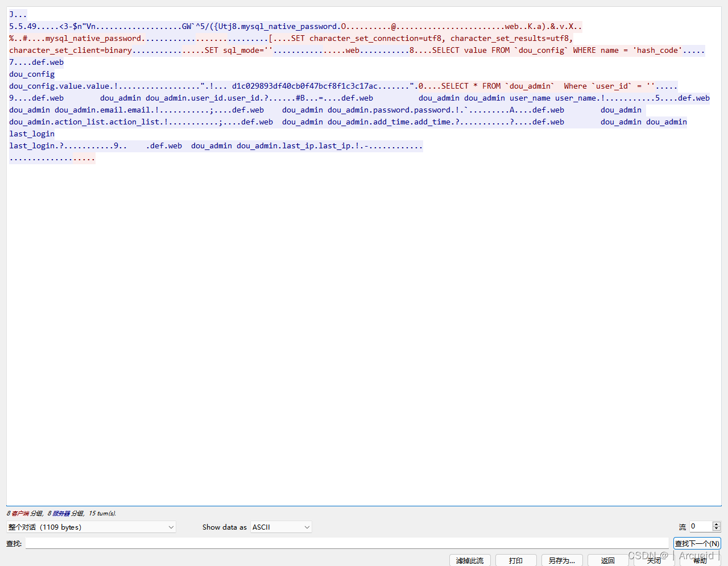Click the "Where `user_id` = ''" clause text

(x=609, y=86)
